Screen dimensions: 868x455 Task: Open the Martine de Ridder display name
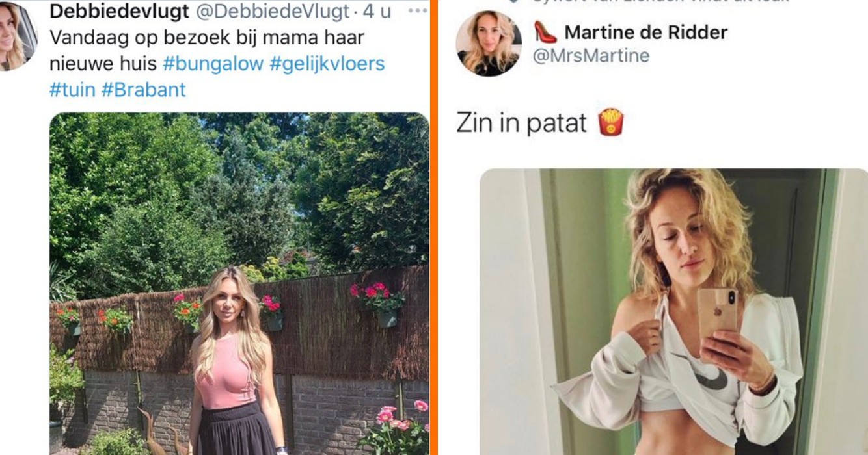[645, 32]
